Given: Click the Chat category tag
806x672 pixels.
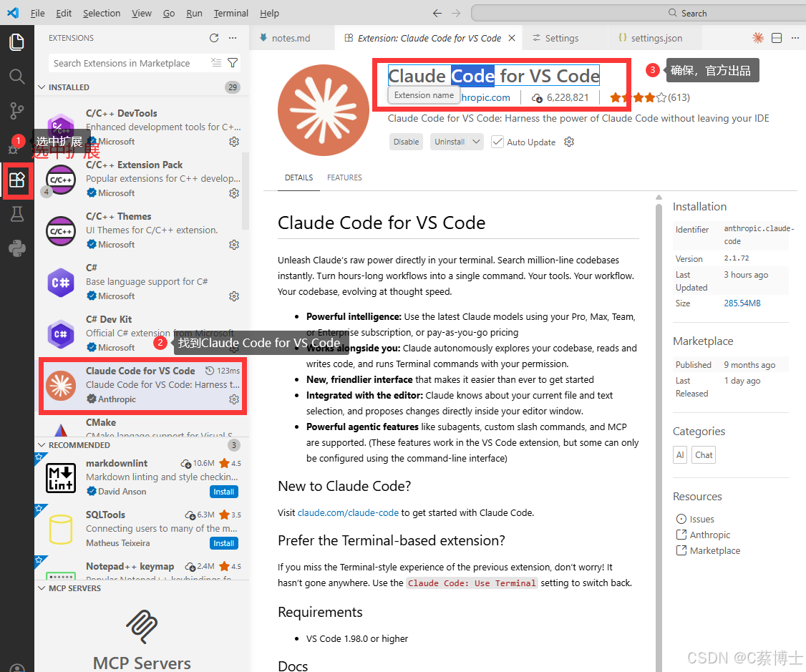Looking at the screenshot, I should coord(704,455).
